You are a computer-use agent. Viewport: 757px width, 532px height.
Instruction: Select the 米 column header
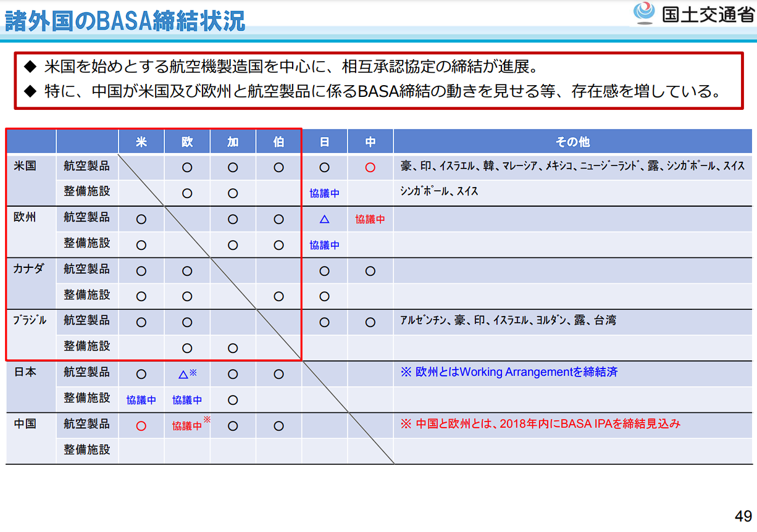(x=141, y=142)
